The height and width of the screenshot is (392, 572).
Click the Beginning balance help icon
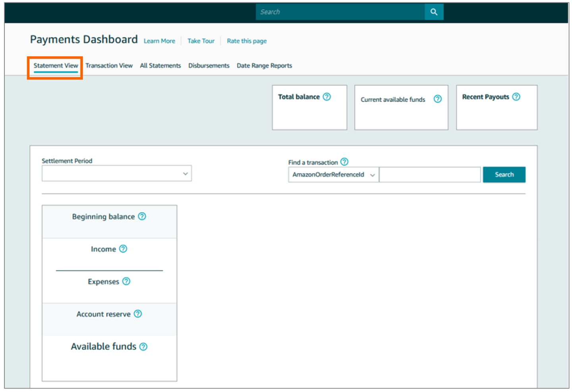[x=142, y=216]
